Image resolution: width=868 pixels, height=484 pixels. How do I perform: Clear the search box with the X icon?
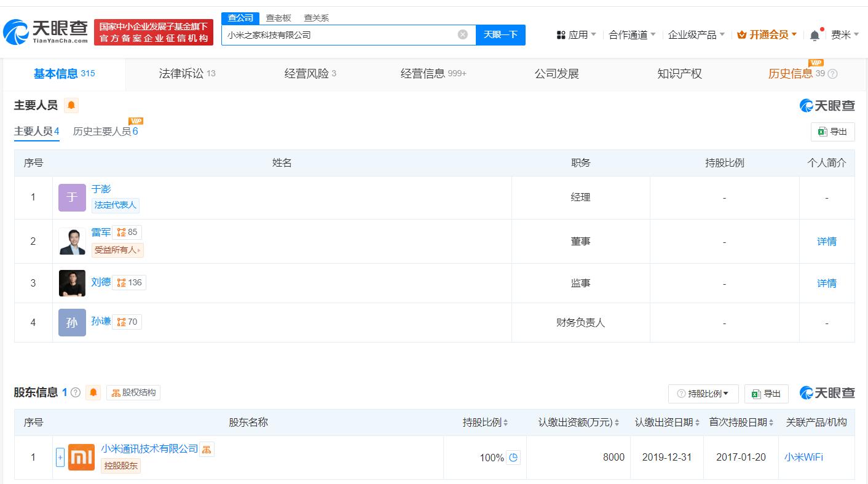click(x=463, y=34)
